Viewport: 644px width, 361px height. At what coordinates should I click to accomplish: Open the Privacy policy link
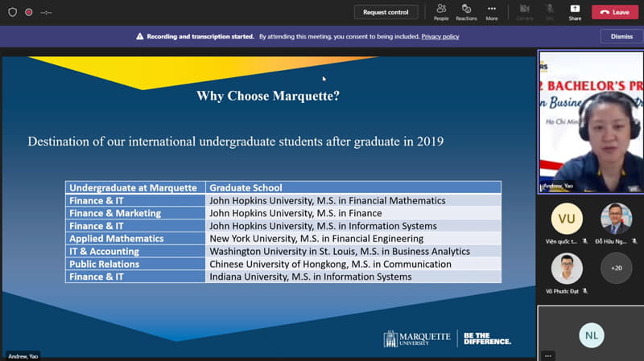coord(440,36)
